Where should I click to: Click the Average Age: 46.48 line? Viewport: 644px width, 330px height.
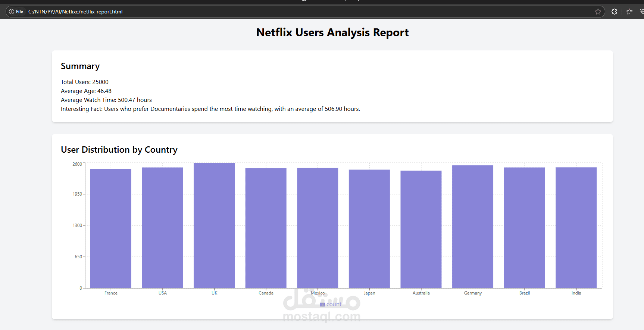(x=86, y=91)
